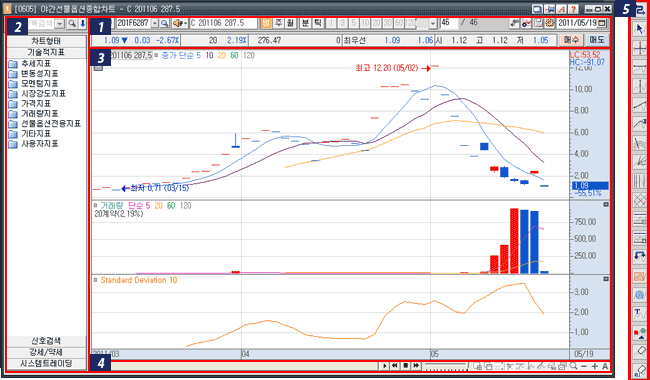This screenshot has height=380, width=650.
Task: Click the play button in bottom toolbar
Action: (384, 366)
